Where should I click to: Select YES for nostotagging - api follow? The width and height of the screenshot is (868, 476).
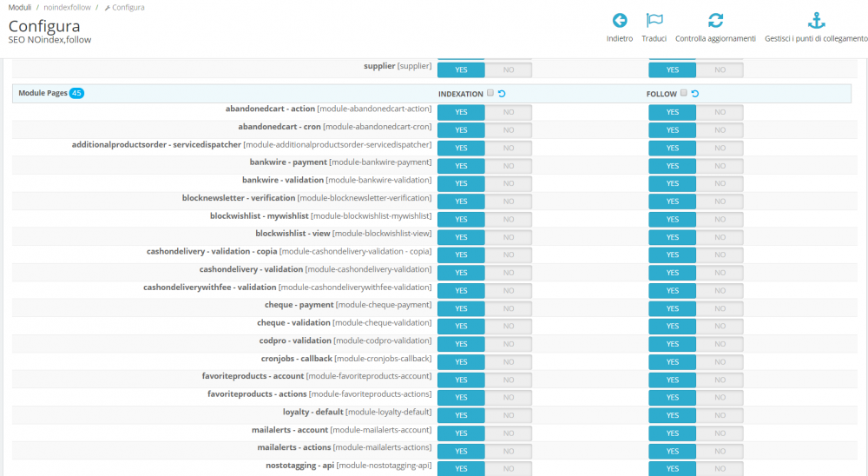click(x=673, y=469)
